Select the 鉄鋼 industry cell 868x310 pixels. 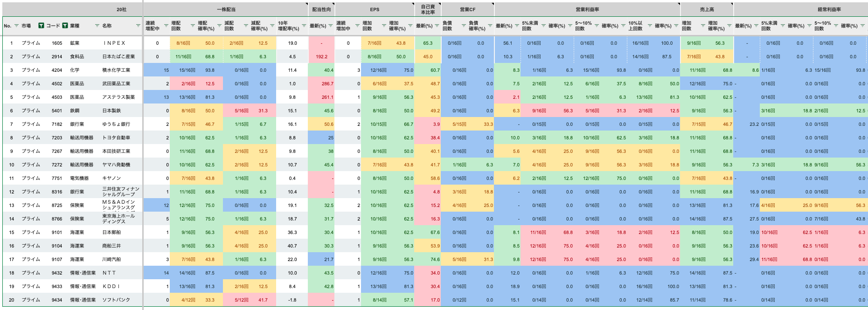[x=84, y=110]
